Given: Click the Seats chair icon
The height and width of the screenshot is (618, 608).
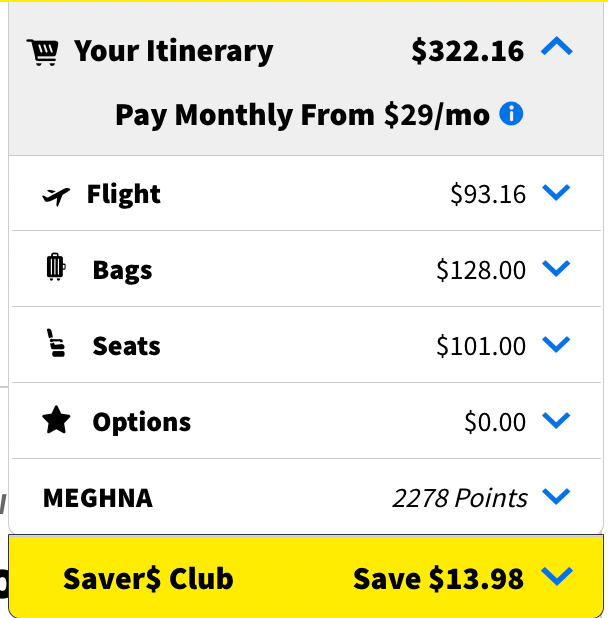Looking at the screenshot, I should (x=56, y=344).
